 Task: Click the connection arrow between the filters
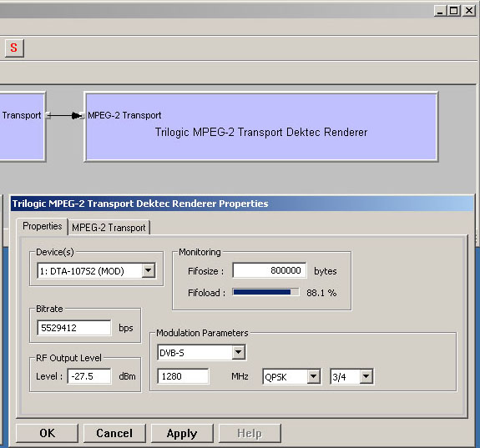[65, 116]
